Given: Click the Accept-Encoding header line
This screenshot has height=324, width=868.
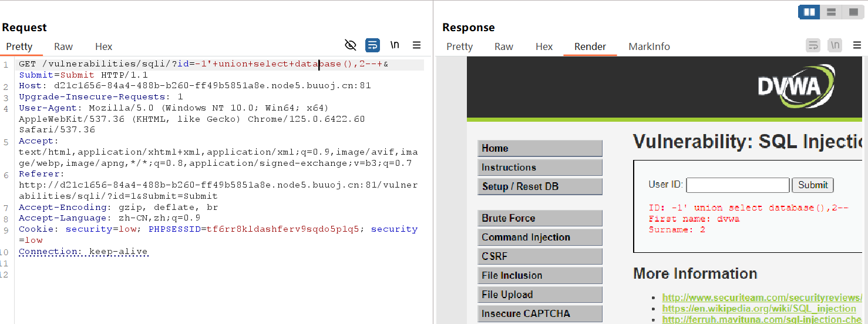Looking at the screenshot, I should (x=118, y=208).
